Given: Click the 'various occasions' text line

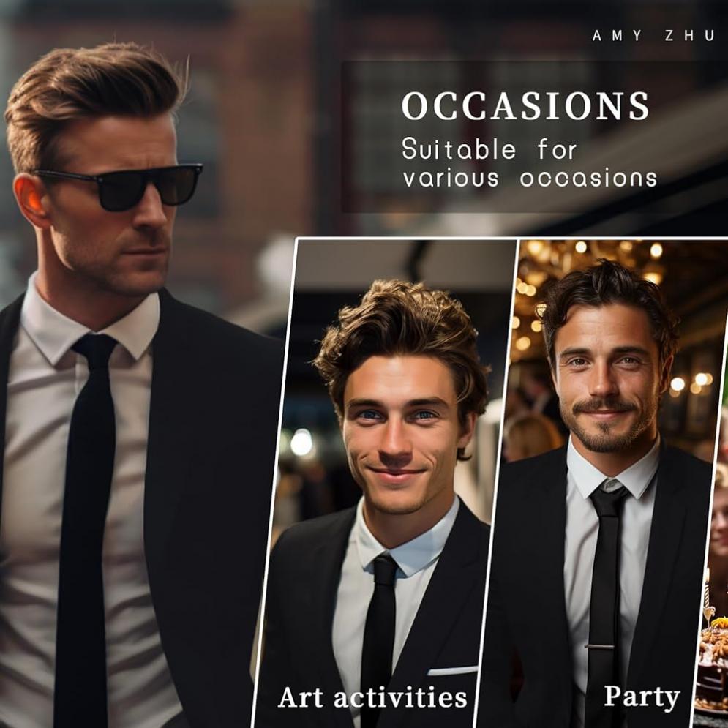Looking at the screenshot, I should point(530,179).
